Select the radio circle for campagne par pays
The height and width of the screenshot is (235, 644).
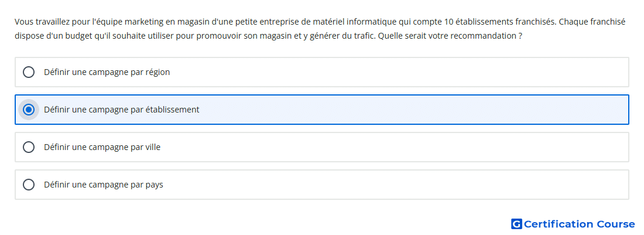coord(29,185)
